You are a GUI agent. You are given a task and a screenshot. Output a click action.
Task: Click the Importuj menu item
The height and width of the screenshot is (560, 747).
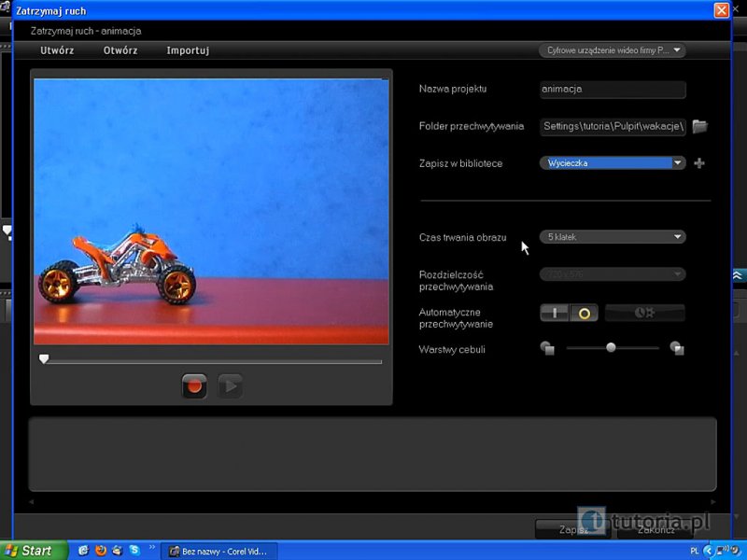(188, 50)
